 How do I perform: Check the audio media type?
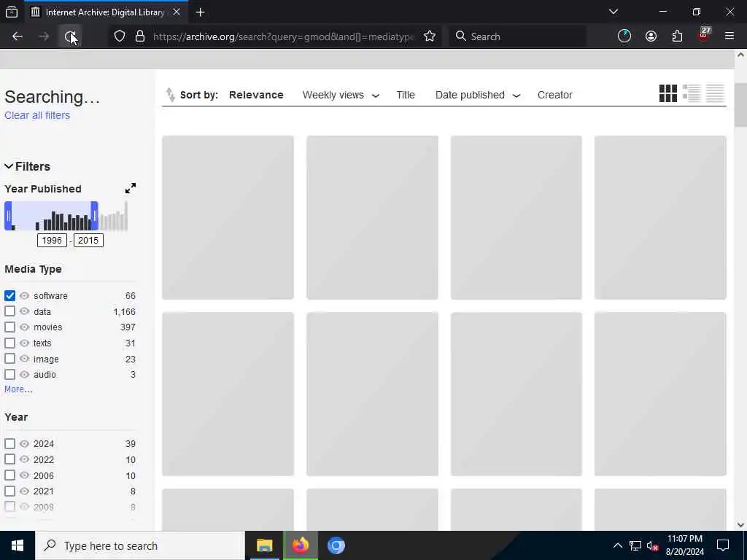click(x=9, y=374)
